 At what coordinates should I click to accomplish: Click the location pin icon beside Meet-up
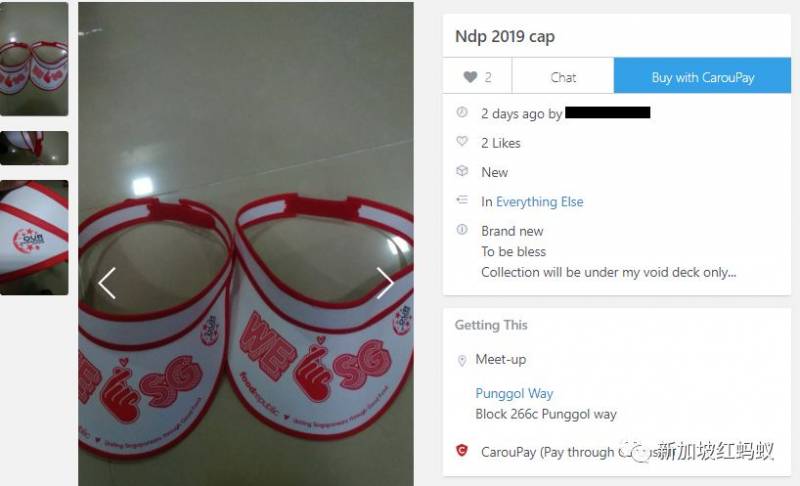point(462,361)
